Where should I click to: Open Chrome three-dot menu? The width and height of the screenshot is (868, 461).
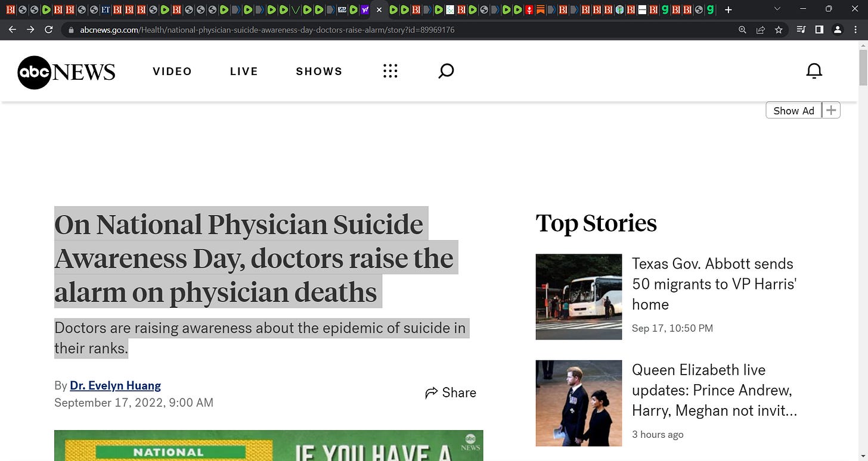point(856,30)
